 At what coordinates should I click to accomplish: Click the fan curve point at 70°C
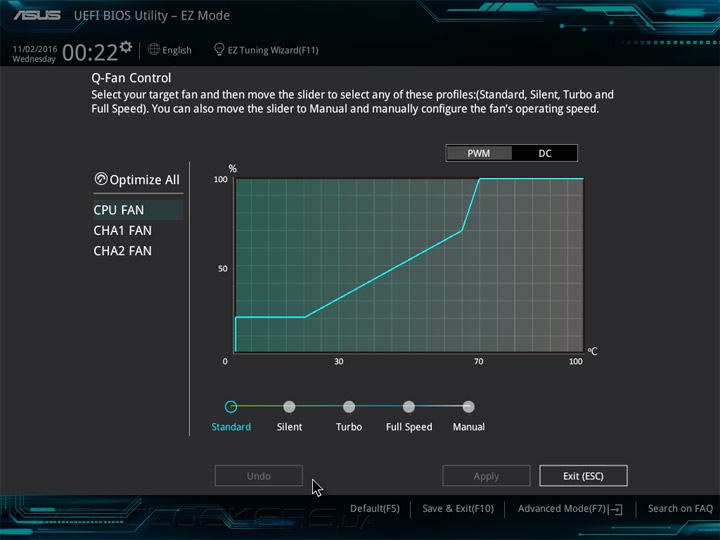click(479, 179)
